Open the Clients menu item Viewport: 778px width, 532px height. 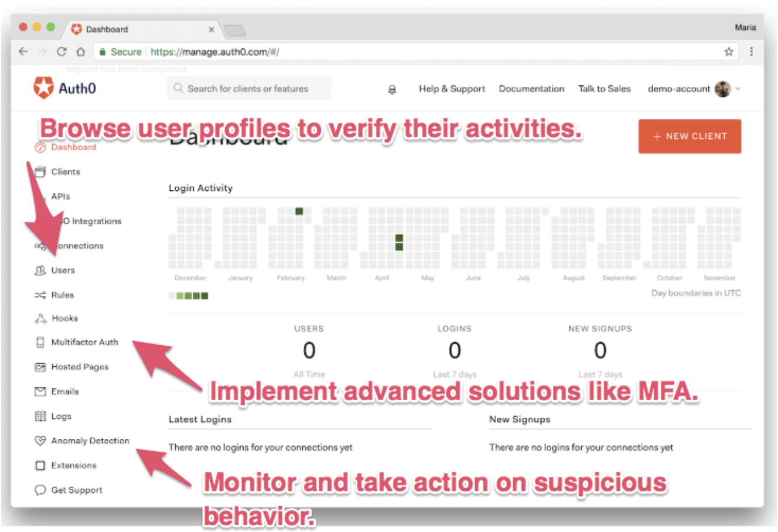[x=66, y=172]
